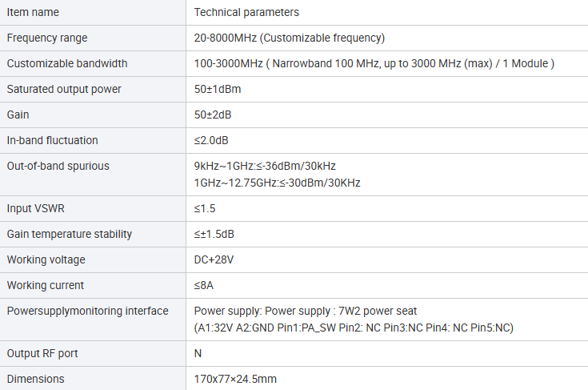Select the 170x77×24.5mm dimensions value
This screenshot has width=588, height=390.
coord(235,379)
